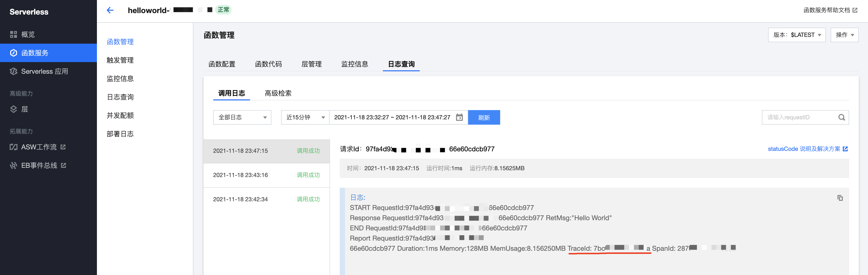Click the requestID search magnifier icon
Screen dimensions: 868x275
[841, 117]
